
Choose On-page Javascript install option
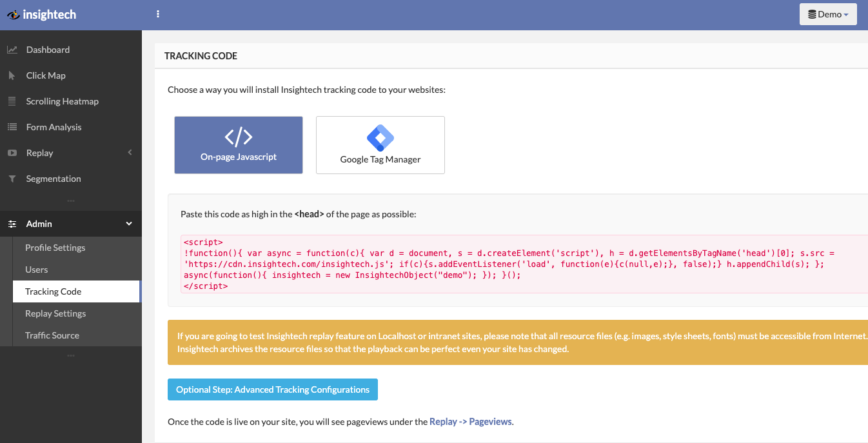click(239, 145)
